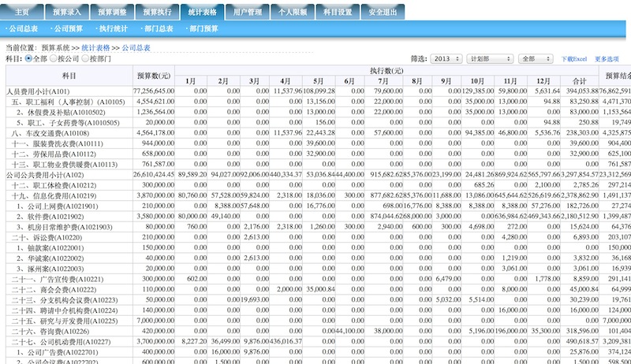This screenshot has width=631, height=364.
Task: Open the 主页 tab
Action: pyautogui.click(x=22, y=12)
